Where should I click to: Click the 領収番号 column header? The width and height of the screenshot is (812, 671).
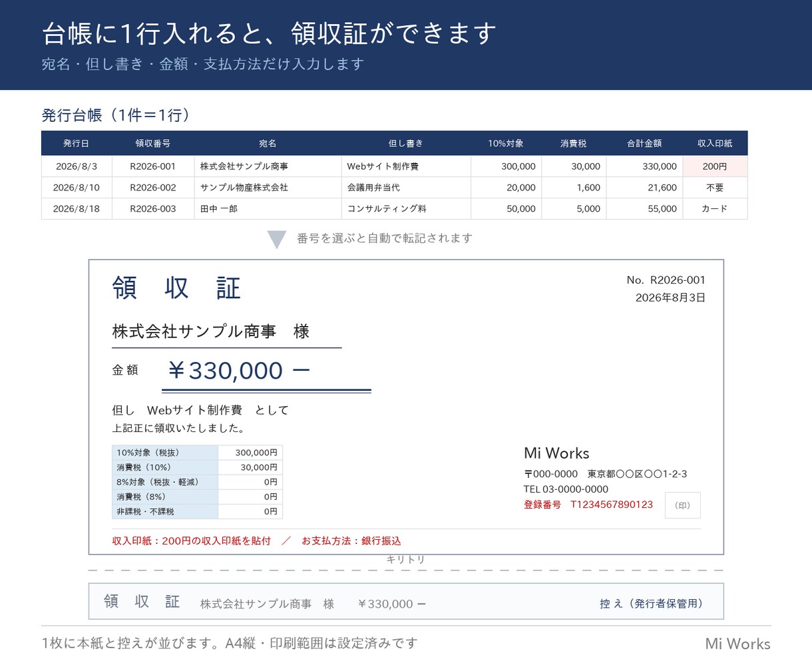[153, 143]
